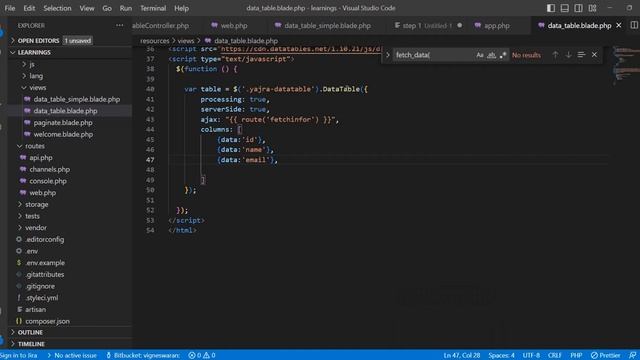Expand the TIMELINE section
The height and width of the screenshot is (360, 640).
[x=31, y=344]
